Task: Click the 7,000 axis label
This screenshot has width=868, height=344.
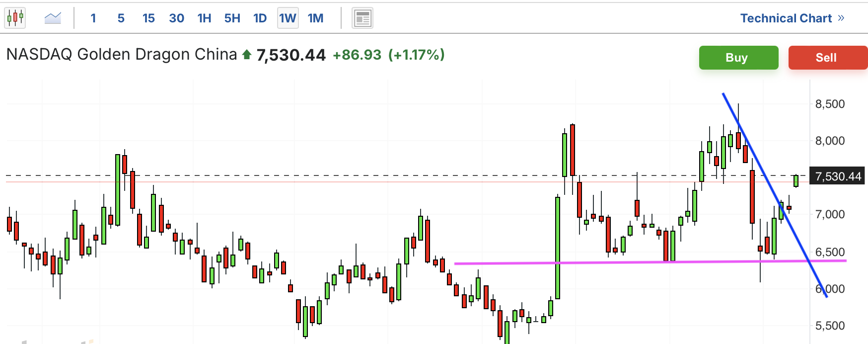Action: pyautogui.click(x=830, y=214)
